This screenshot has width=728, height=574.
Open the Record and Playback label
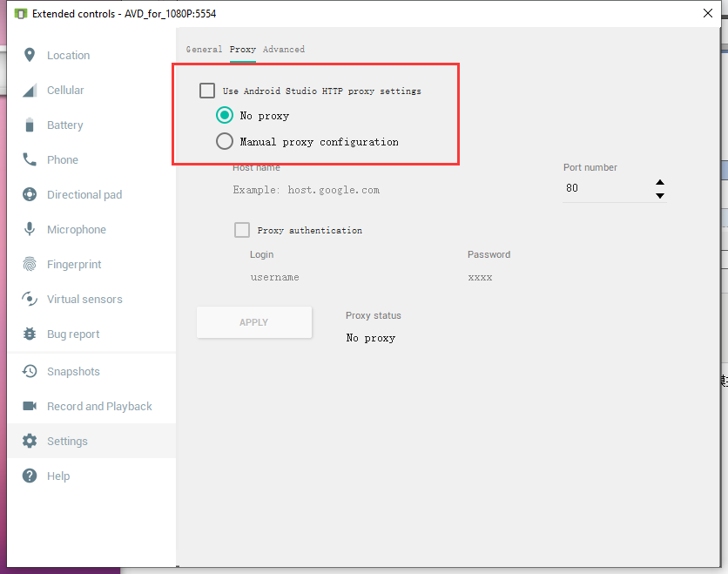click(99, 407)
